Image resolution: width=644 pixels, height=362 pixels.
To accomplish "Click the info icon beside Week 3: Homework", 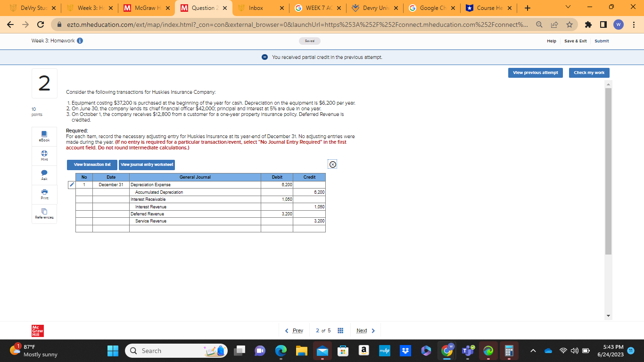I will point(80,41).
